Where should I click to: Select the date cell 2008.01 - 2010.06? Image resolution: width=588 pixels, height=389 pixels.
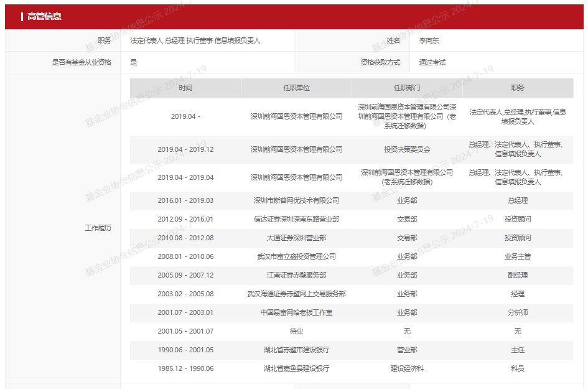(x=185, y=256)
